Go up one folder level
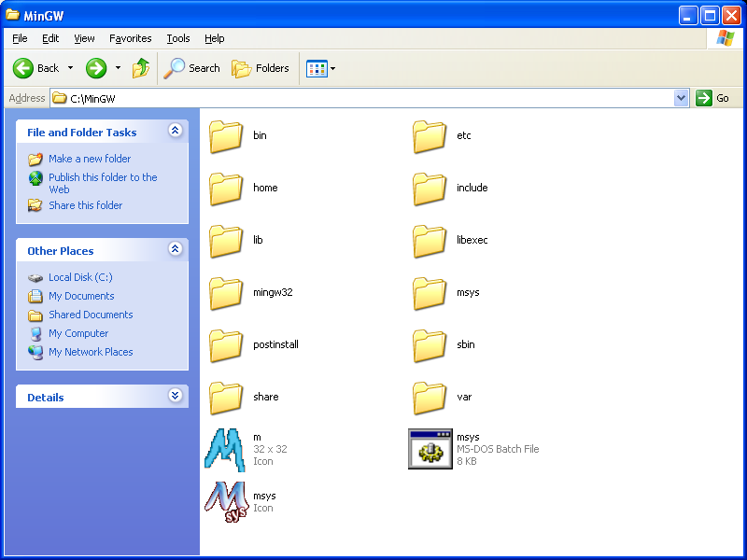Viewport: 747px width, 560px height. (141, 68)
